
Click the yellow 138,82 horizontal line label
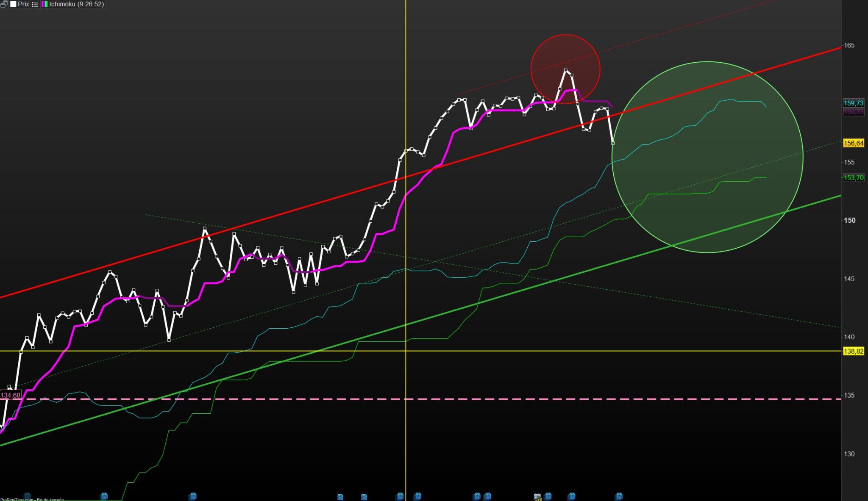point(853,351)
